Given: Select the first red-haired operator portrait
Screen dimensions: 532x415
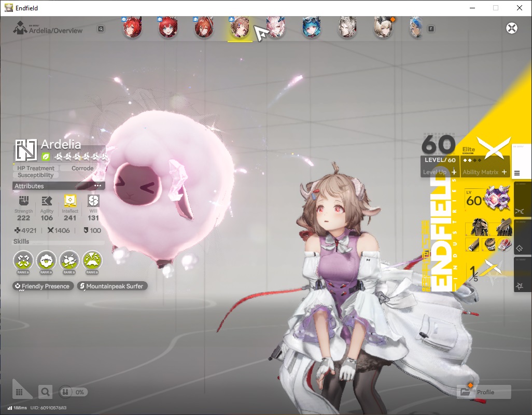Looking at the screenshot, I should coord(132,28).
